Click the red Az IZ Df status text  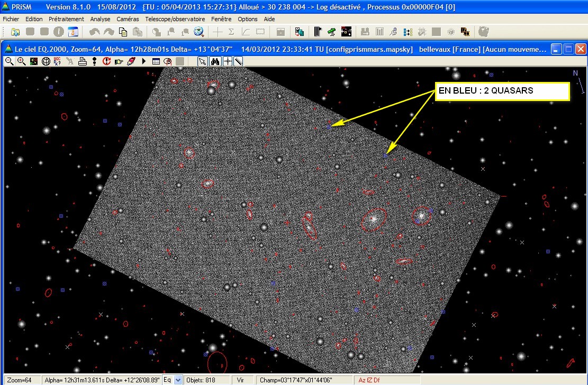[x=369, y=380]
